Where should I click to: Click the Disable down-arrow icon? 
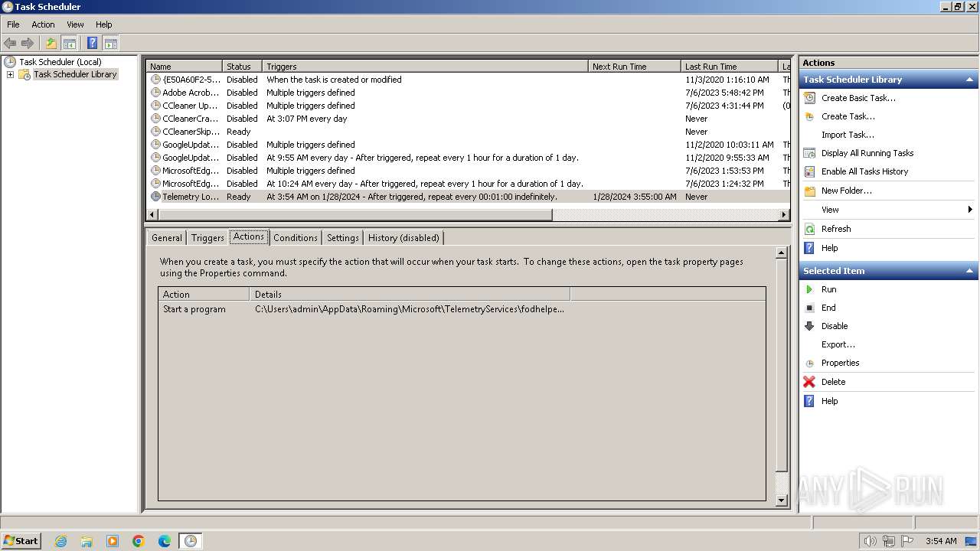point(809,326)
